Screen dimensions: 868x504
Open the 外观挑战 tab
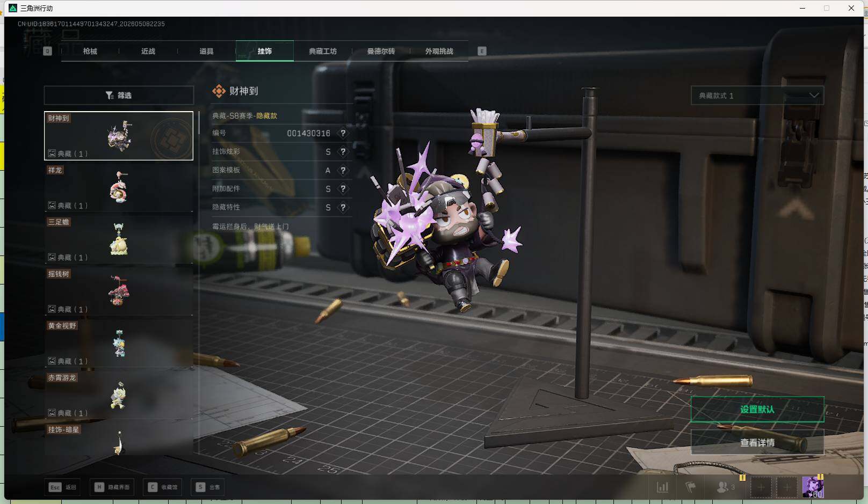(439, 51)
